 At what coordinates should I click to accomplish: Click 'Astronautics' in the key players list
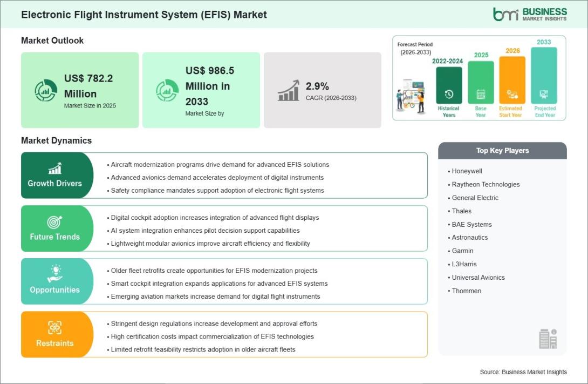pyautogui.click(x=470, y=238)
